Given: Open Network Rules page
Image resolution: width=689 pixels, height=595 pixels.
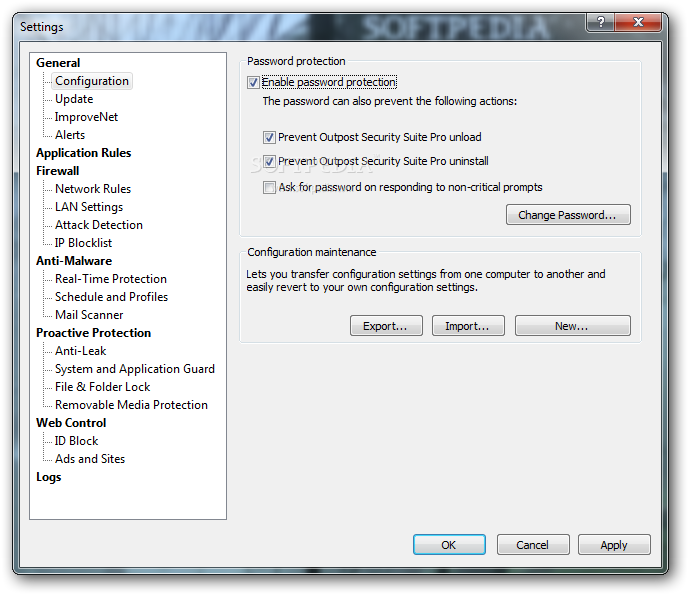Looking at the screenshot, I should tap(93, 189).
